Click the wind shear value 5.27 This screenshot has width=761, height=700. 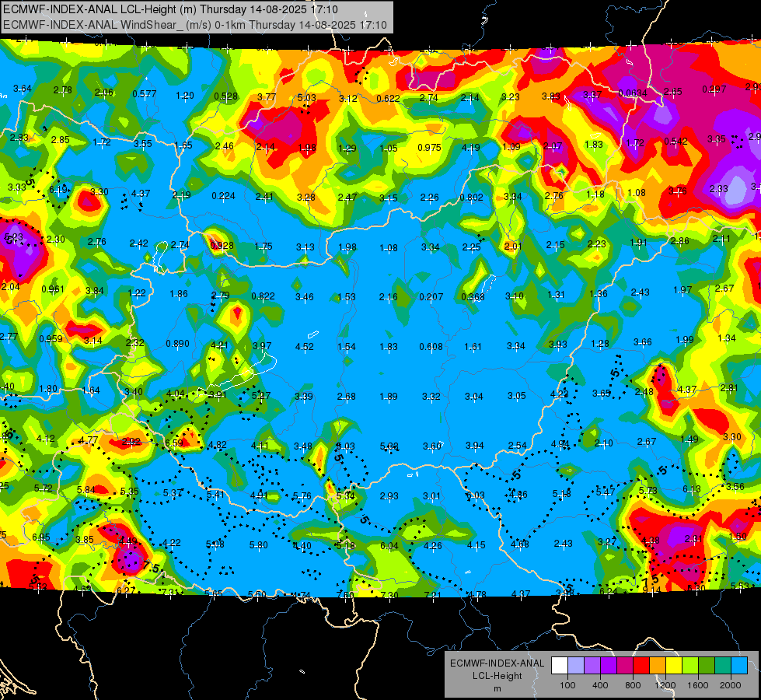[x=261, y=395]
